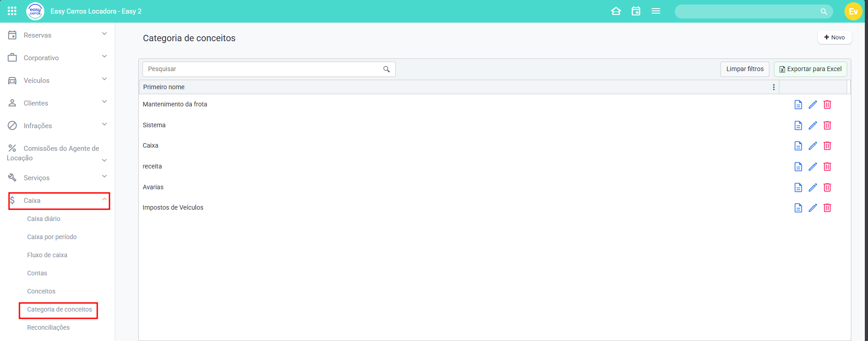The height and width of the screenshot is (341, 868).
Task: Open the hamburger list menu icon
Action: (655, 11)
